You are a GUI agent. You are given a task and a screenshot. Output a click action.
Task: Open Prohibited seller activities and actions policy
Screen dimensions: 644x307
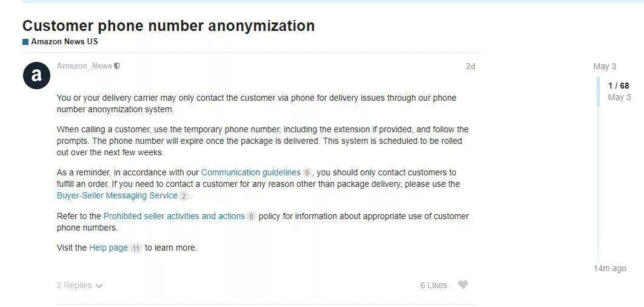174,216
